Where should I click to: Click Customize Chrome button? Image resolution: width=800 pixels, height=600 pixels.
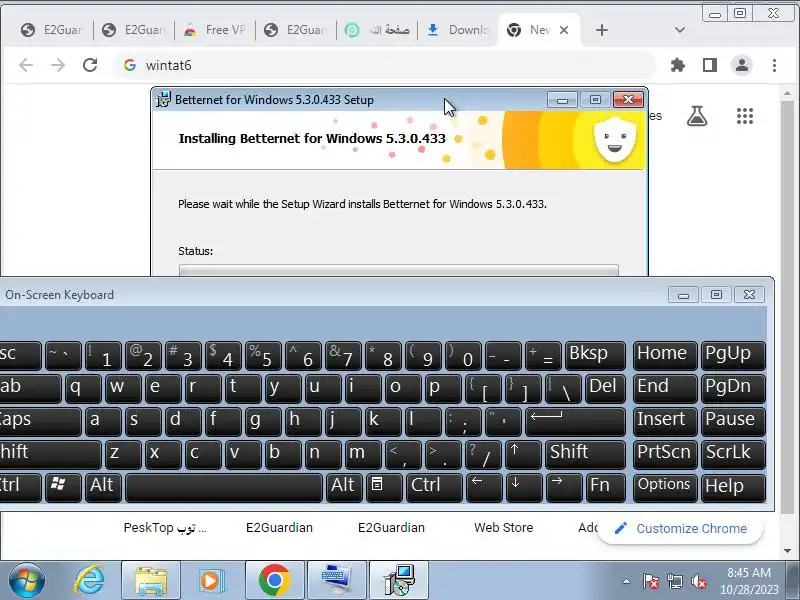click(x=681, y=529)
